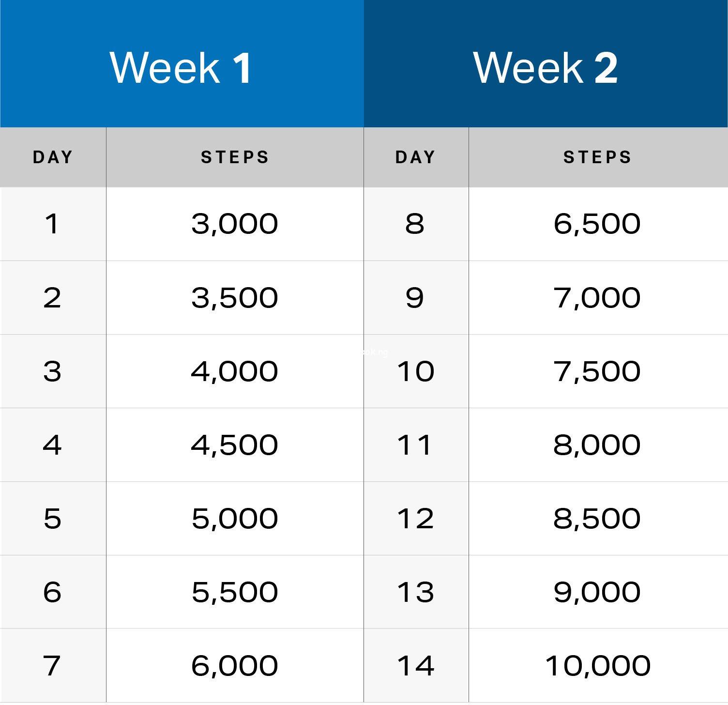The image size is (728, 705).
Task: Click the 3,000 steps cell
Action: [235, 224]
